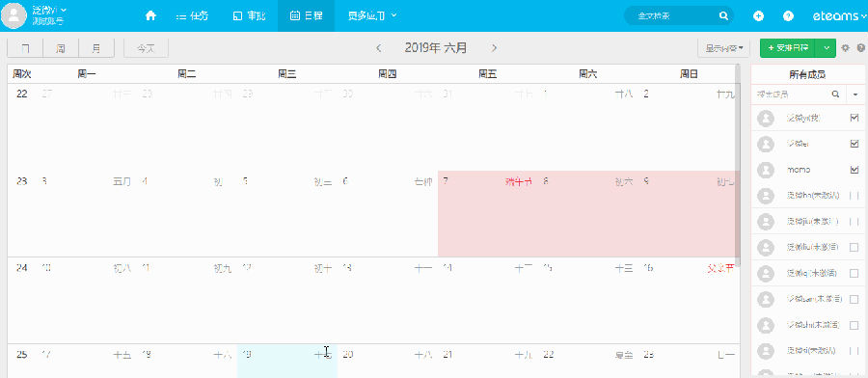Open the green schedule button's dropdown arrow
The width and height of the screenshot is (868, 378).
click(x=827, y=48)
